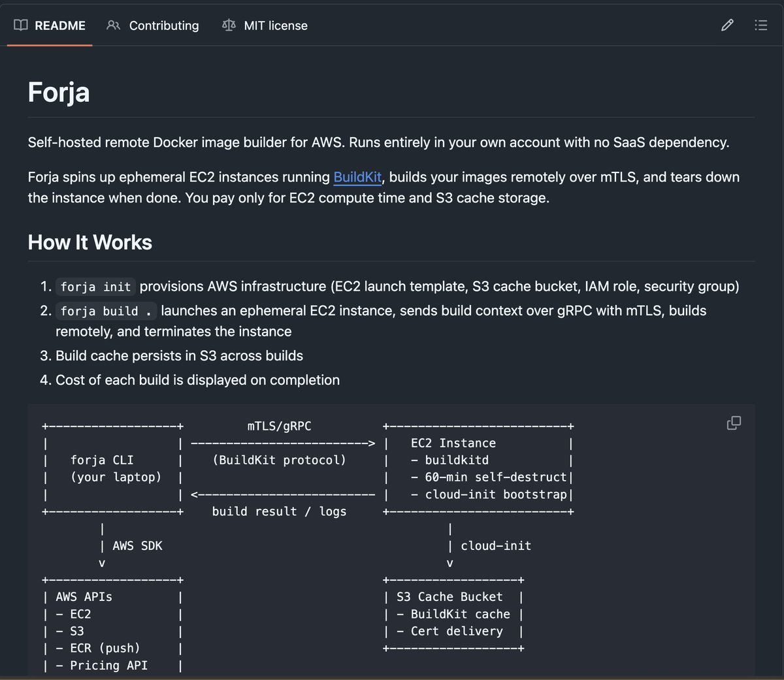Screen dimensions: 784x680
Task: Switch to the Contributing tab
Action: coord(152,25)
